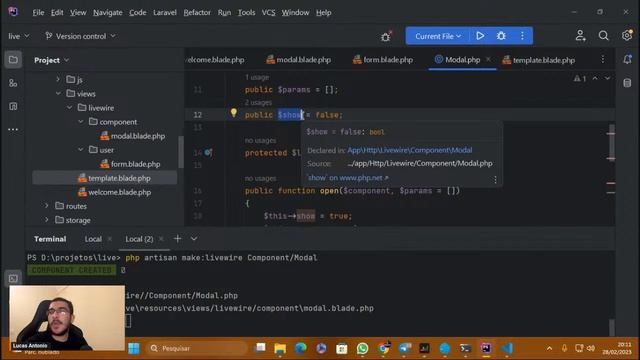This screenshot has width=640, height=360.
Task: Click the Pesquisar taskbar search box
Action: point(197,348)
